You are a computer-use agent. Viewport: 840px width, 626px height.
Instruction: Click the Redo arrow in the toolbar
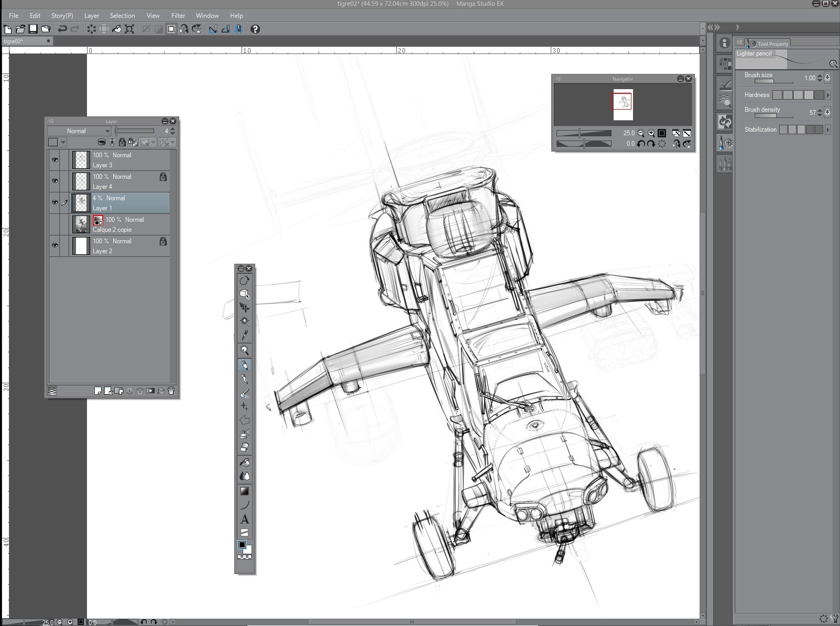tap(75, 29)
